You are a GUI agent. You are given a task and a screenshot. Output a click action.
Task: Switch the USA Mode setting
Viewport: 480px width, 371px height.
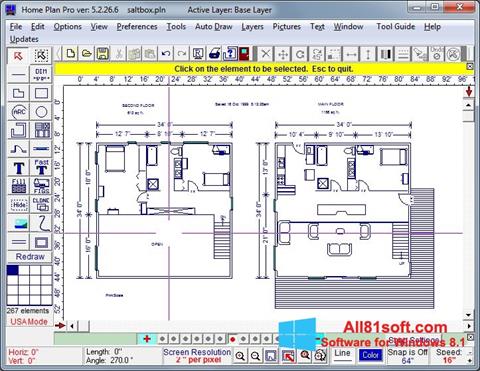pyautogui.click(x=29, y=322)
